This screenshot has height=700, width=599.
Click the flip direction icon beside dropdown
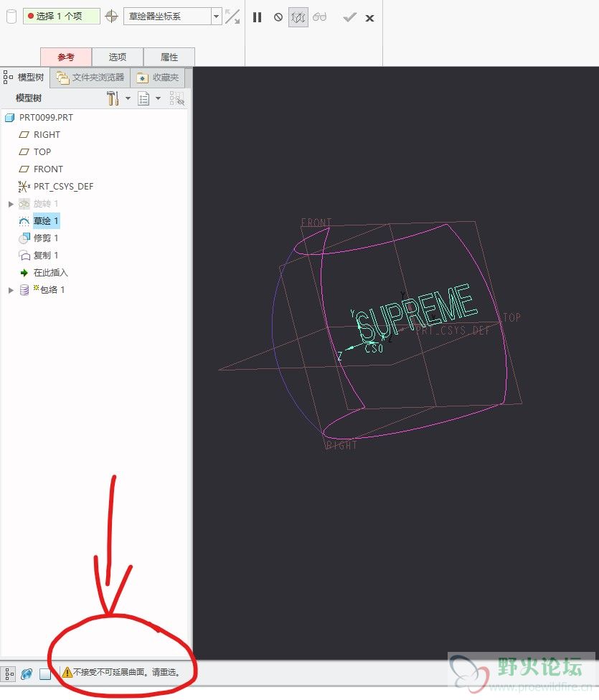tap(232, 17)
